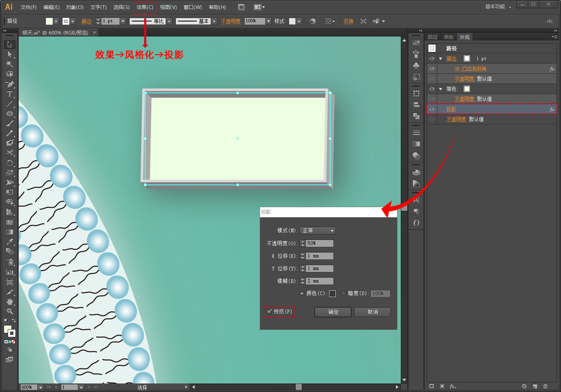Open the 窗口(W) menu

tap(193, 7)
